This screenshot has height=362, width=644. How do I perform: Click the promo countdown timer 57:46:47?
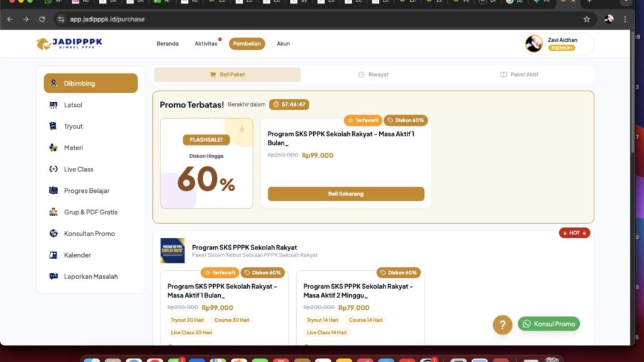coord(289,104)
